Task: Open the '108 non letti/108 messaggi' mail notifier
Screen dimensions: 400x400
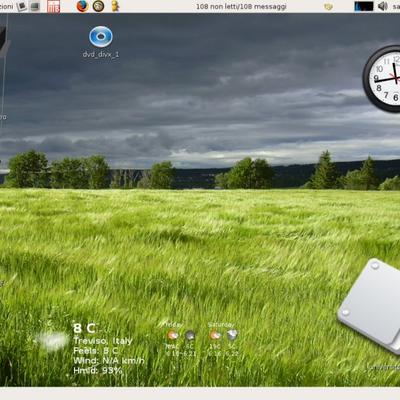Action: (241, 6)
